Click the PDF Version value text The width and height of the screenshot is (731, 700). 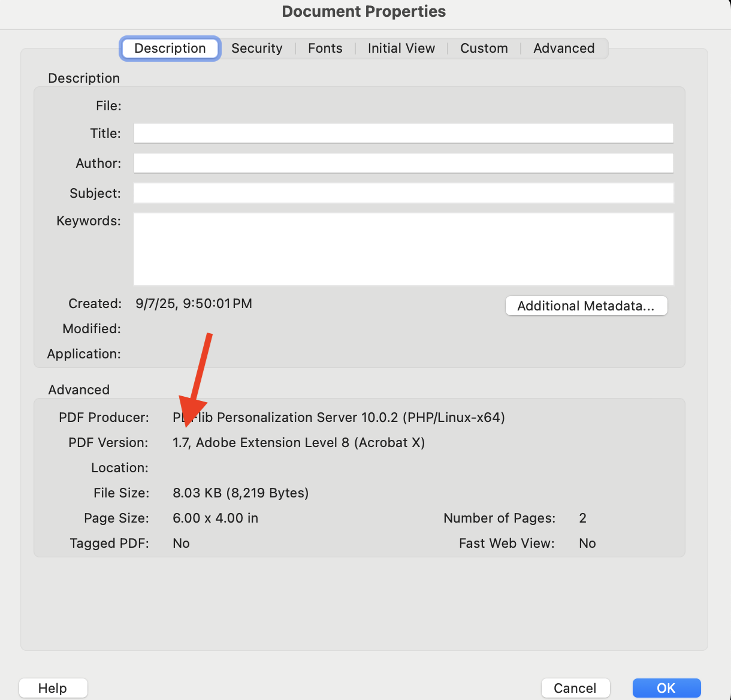pyautogui.click(x=298, y=443)
